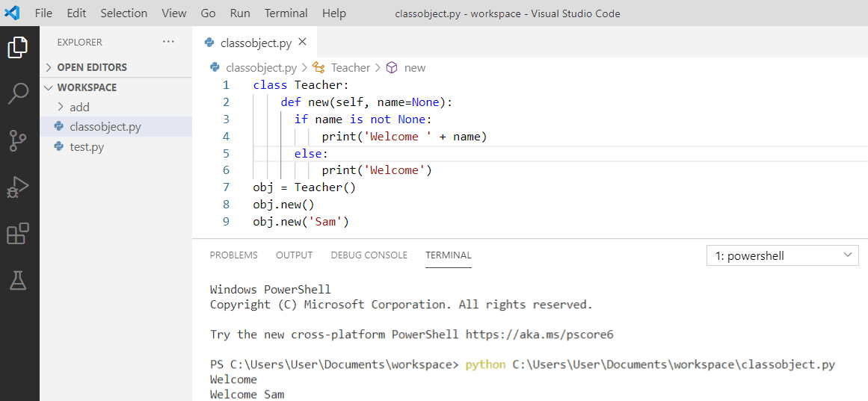Switch to the Debug Console tab

click(x=369, y=255)
